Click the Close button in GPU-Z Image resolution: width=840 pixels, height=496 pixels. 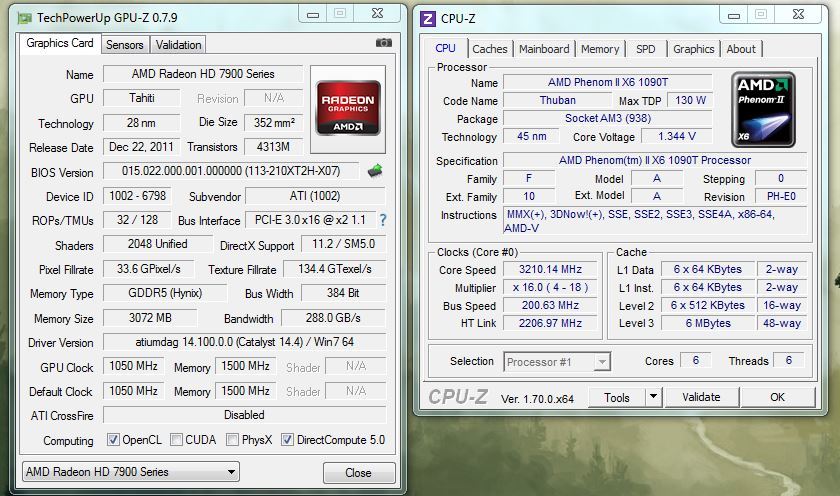coord(358,473)
